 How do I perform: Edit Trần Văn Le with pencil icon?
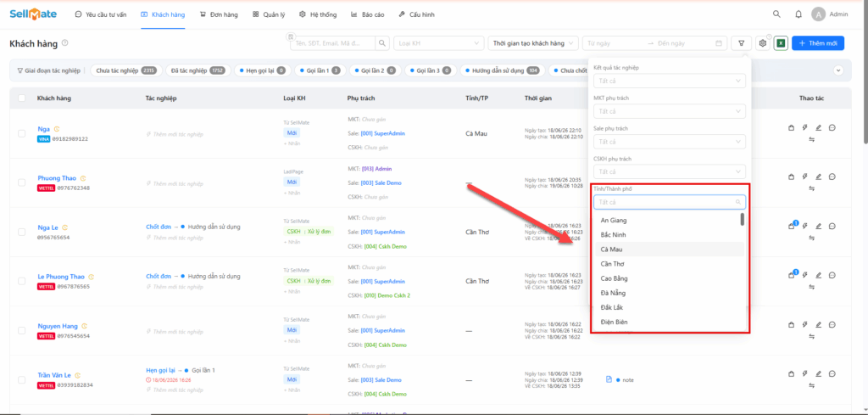818,373
